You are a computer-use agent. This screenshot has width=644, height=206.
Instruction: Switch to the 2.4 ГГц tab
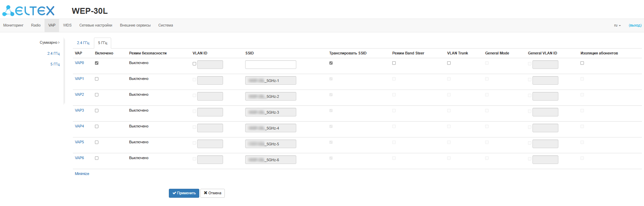pos(83,43)
